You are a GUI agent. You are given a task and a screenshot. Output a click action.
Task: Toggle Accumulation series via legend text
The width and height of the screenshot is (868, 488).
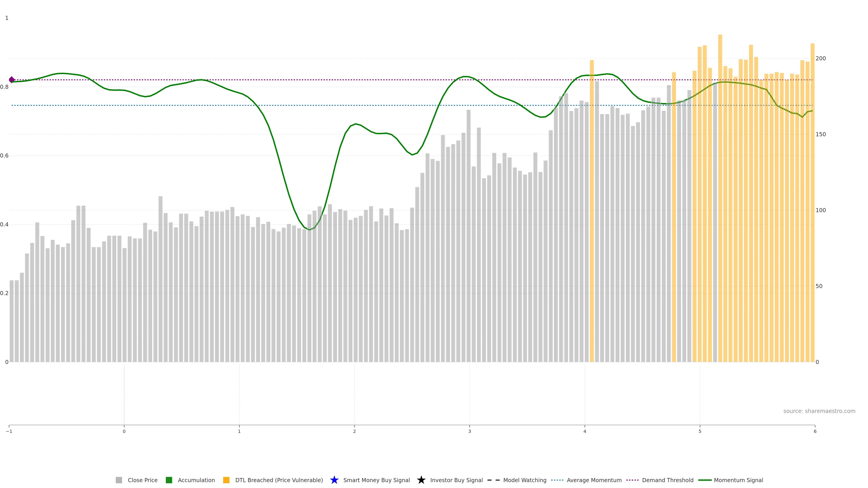(196, 480)
